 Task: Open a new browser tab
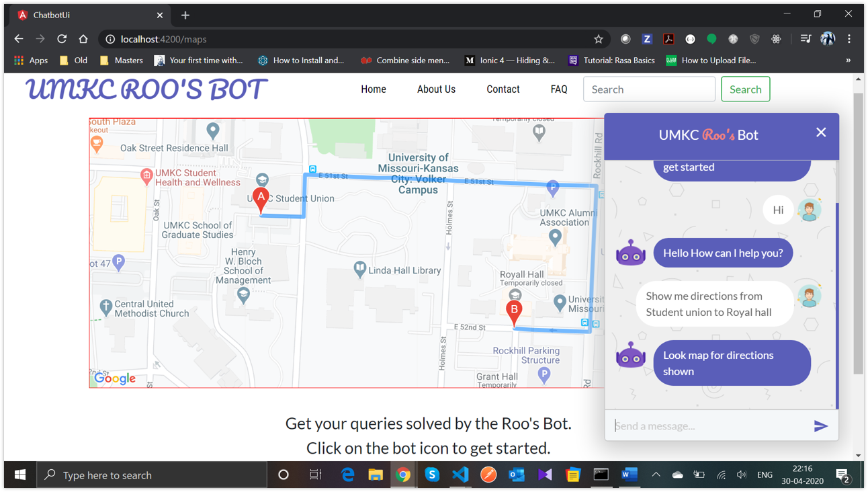(185, 15)
